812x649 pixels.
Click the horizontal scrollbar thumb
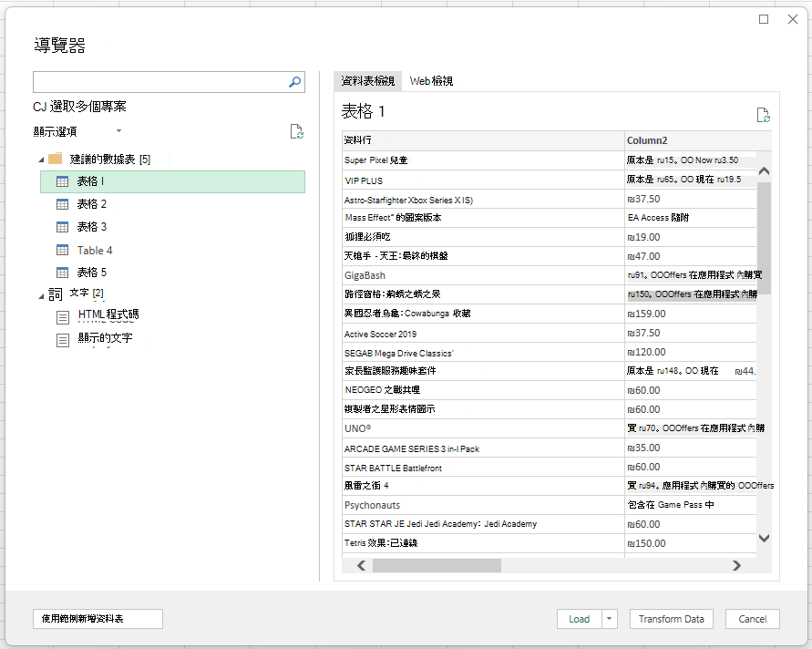(437, 566)
